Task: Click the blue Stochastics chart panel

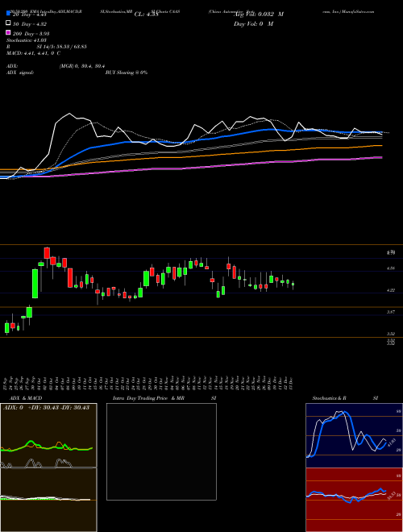Action: (x=354, y=435)
